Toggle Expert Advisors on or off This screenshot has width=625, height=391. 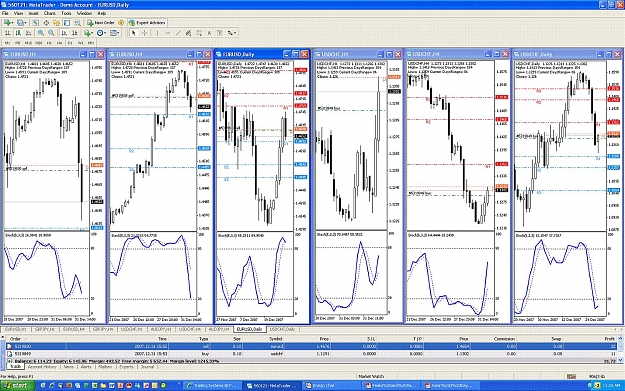(x=147, y=23)
